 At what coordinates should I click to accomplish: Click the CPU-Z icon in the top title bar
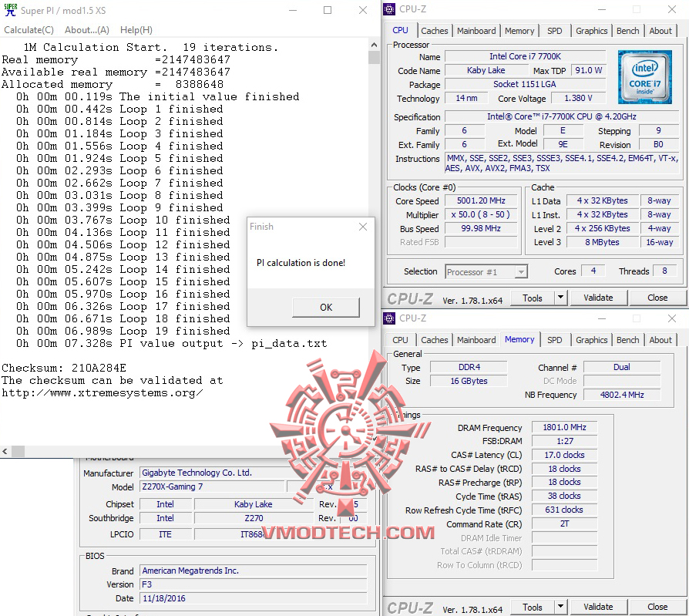click(x=389, y=8)
